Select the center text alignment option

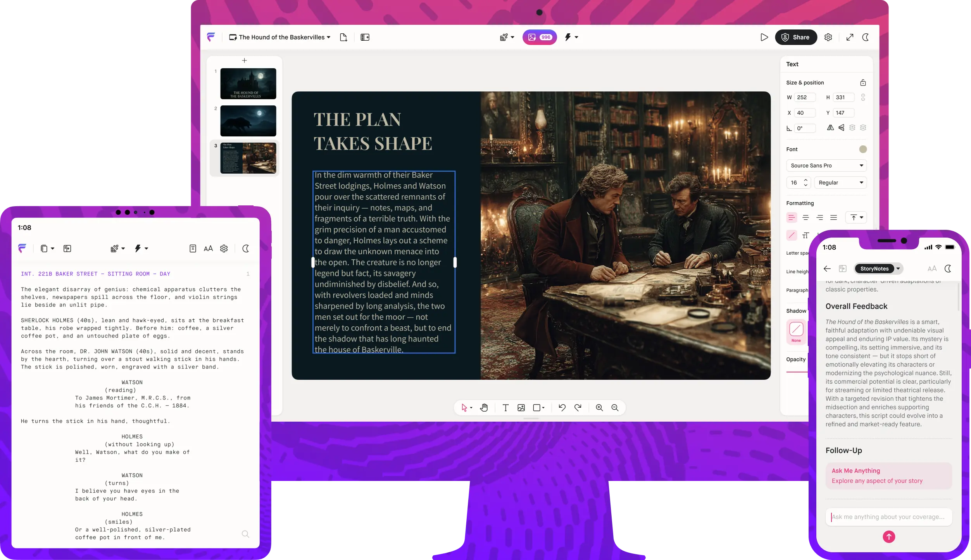coord(805,217)
